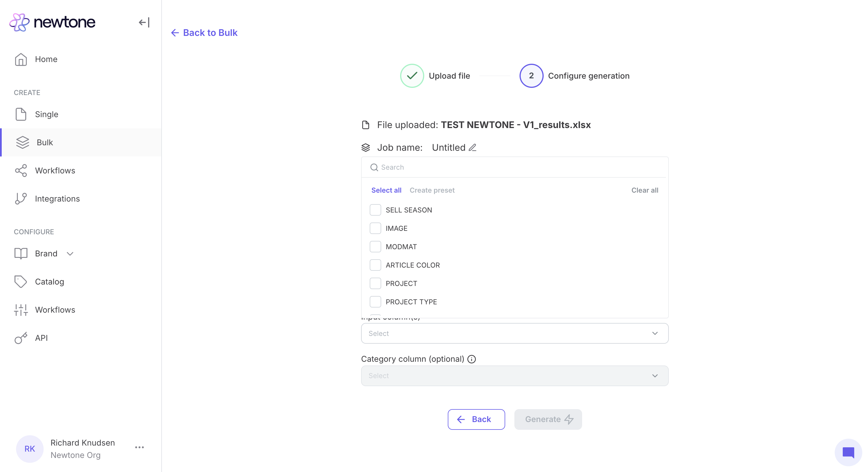
Task: Click the pencil icon to rename the job
Action: point(472,148)
